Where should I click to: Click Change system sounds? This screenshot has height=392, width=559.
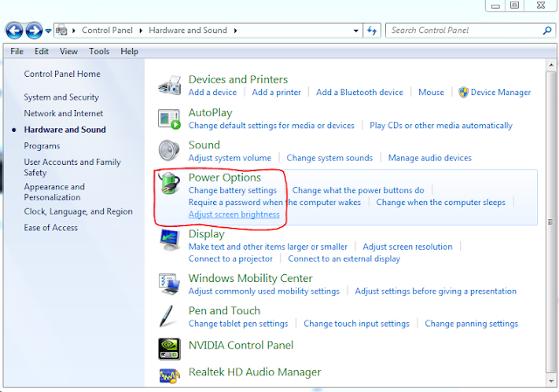(x=329, y=158)
